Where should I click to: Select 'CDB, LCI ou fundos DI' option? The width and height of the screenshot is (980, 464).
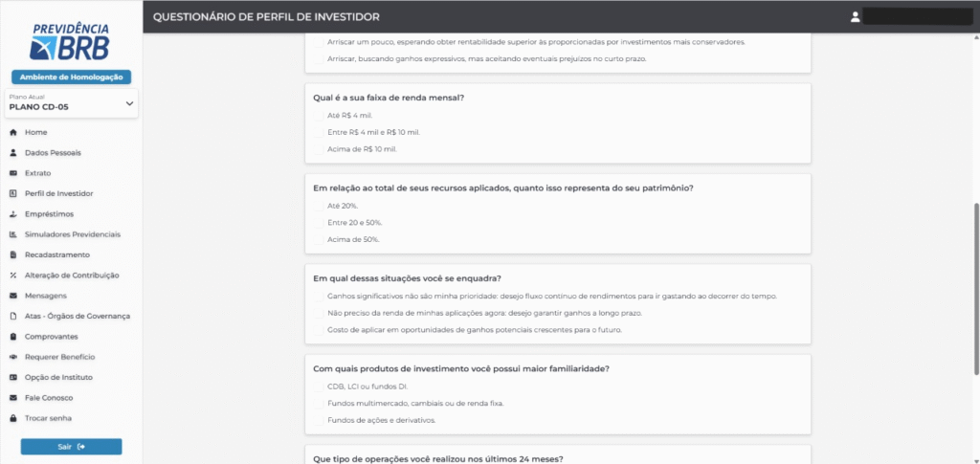click(x=318, y=387)
